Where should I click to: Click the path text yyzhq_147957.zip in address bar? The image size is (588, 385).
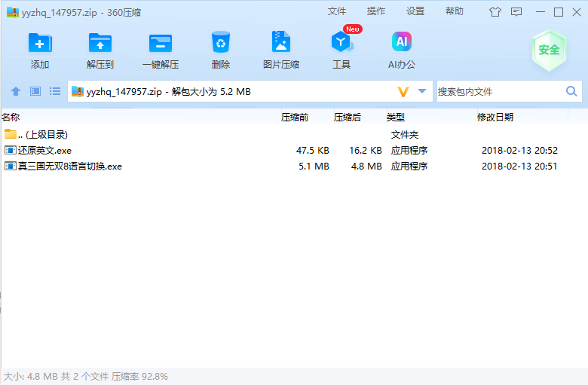pos(124,92)
